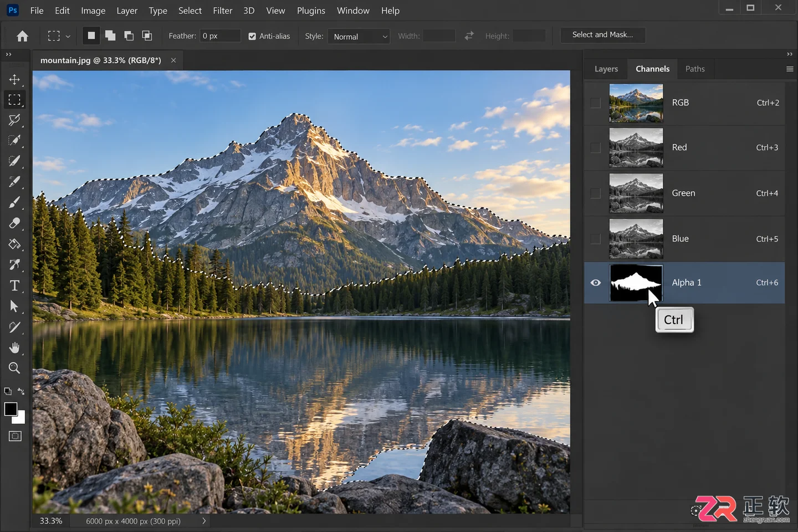The width and height of the screenshot is (798, 532).
Task: Select the Spot Healing Brush tool
Action: pyautogui.click(x=14, y=181)
